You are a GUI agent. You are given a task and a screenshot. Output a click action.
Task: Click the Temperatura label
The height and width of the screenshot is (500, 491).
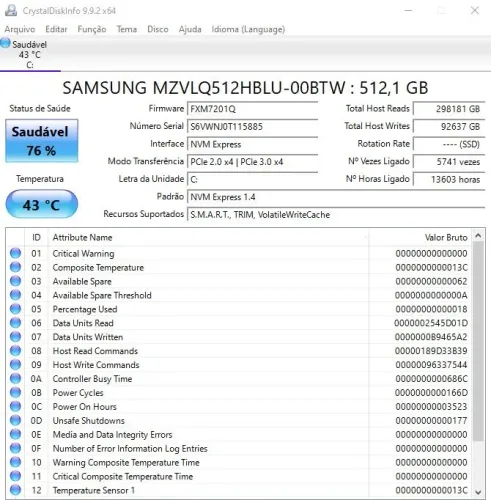point(40,179)
